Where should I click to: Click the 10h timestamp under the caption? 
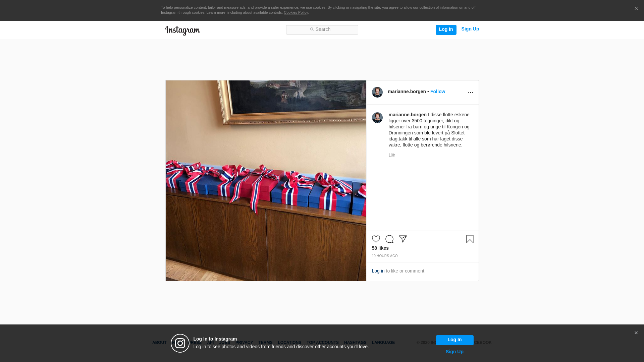(x=392, y=155)
